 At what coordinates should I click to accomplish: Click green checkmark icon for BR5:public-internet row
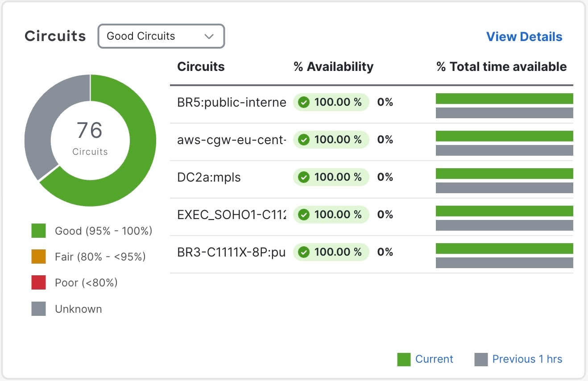point(304,103)
